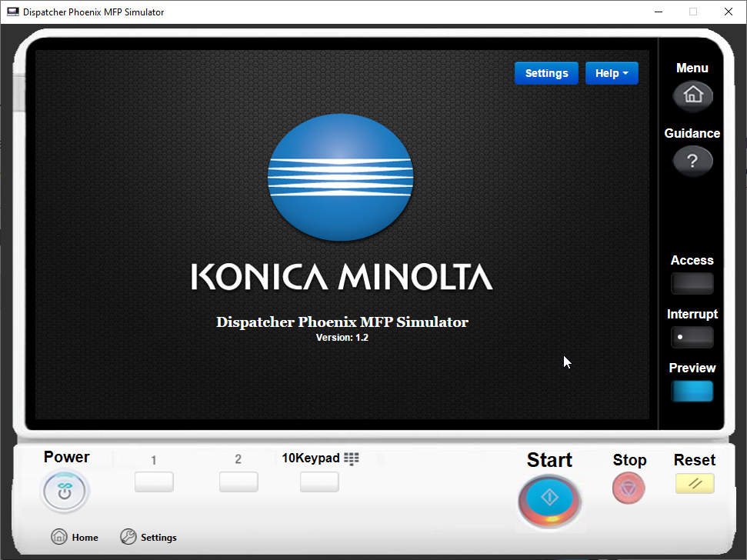Click the red Stop button
747x560 pixels.
pyautogui.click(x=629, y=488)
